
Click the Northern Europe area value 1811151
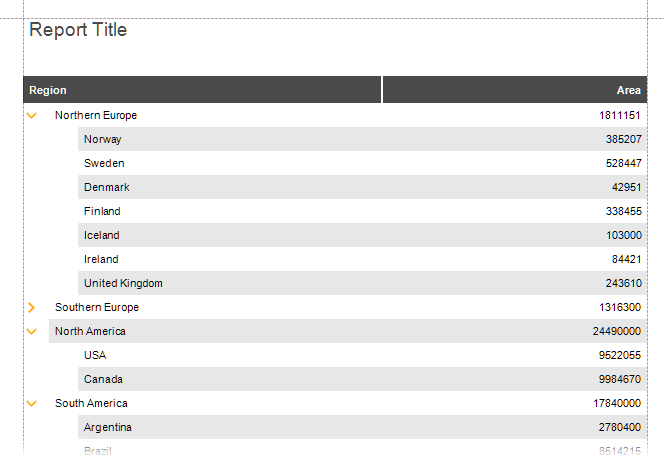pyautogui.click(x=620, y=115)
